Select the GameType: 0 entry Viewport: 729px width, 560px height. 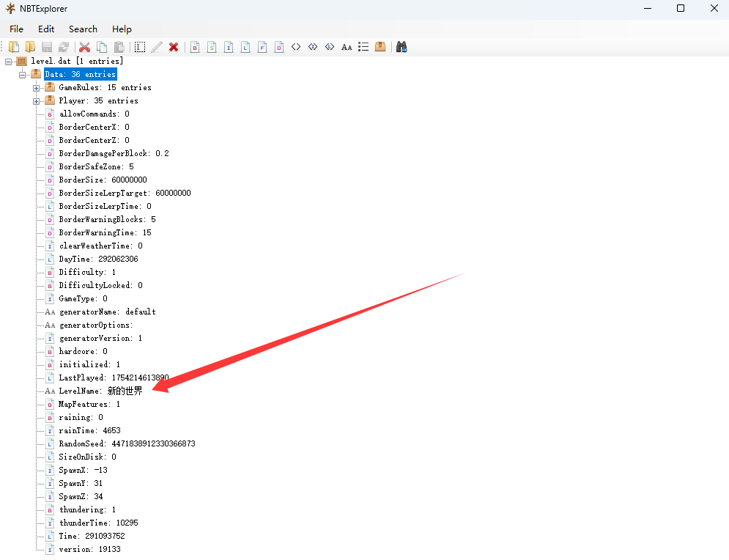[84, 298]
